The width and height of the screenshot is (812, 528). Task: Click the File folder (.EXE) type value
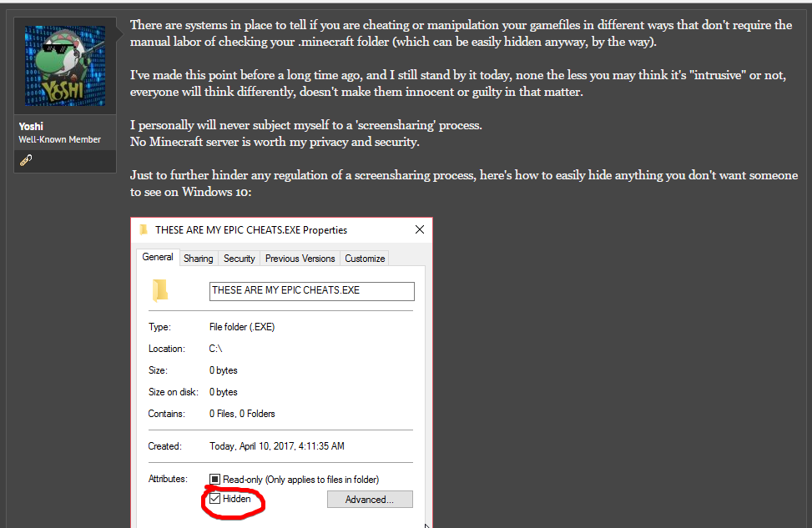pyautogui.click(x=242, y=327)
